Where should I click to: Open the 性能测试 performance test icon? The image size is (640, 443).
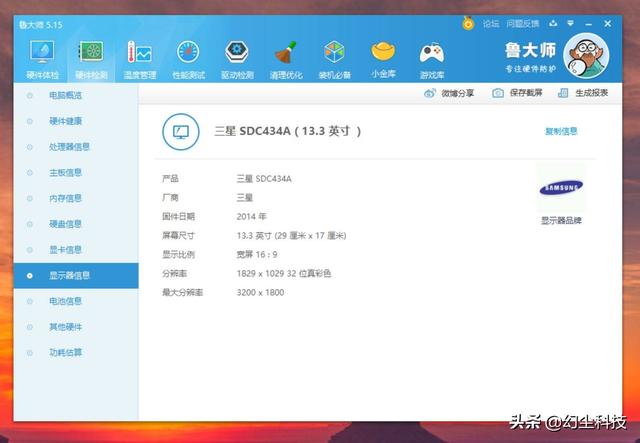[x=188, y=51]
